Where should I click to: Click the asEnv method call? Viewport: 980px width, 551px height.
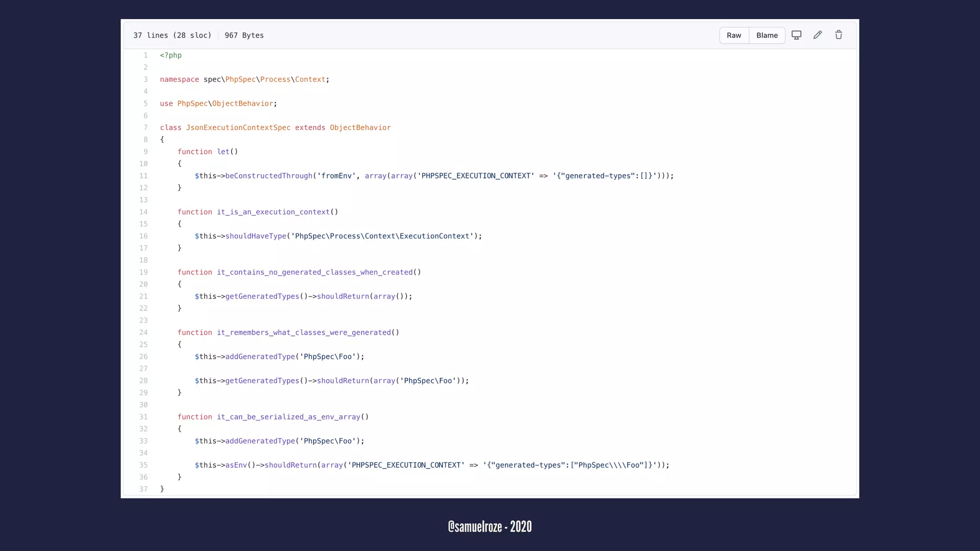coord(236,465)
